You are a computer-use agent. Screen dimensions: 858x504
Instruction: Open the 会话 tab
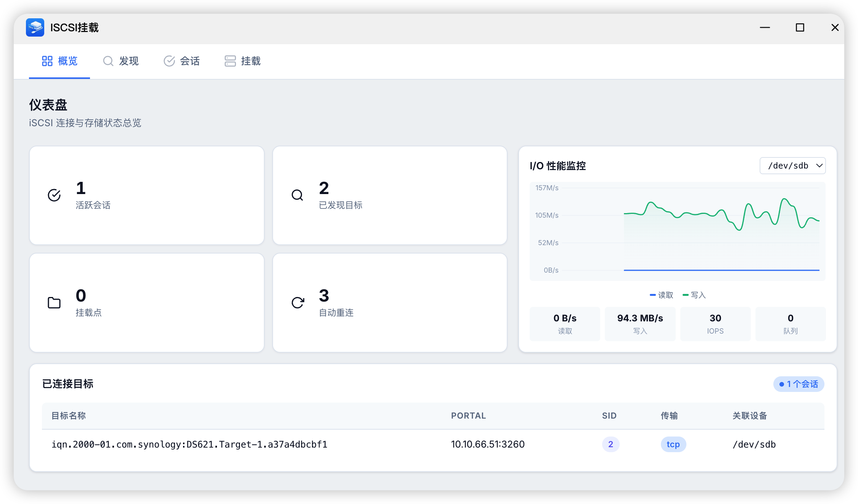pos(182,61)
